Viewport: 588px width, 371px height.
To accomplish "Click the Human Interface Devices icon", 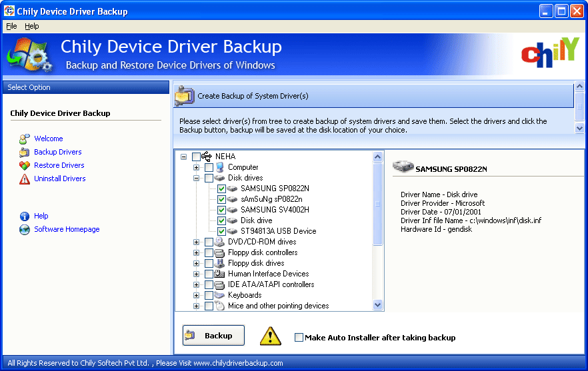I will click(x=220, y=274).
